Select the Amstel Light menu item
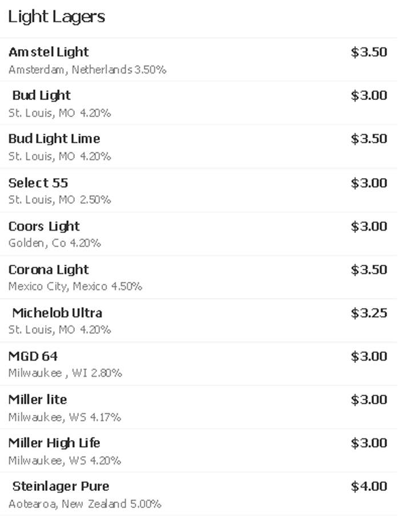Image resolution: width=411 pixels, height=532 pixels. [199, 60]
